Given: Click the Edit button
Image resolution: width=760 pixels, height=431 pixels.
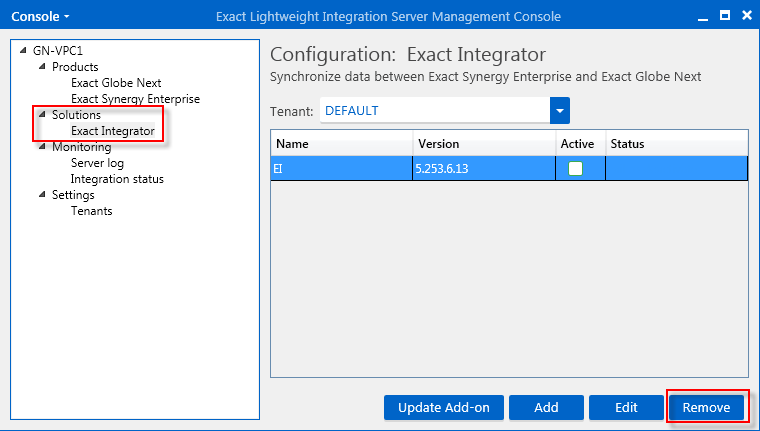Looking at the screenshot, I should (626, 408).
